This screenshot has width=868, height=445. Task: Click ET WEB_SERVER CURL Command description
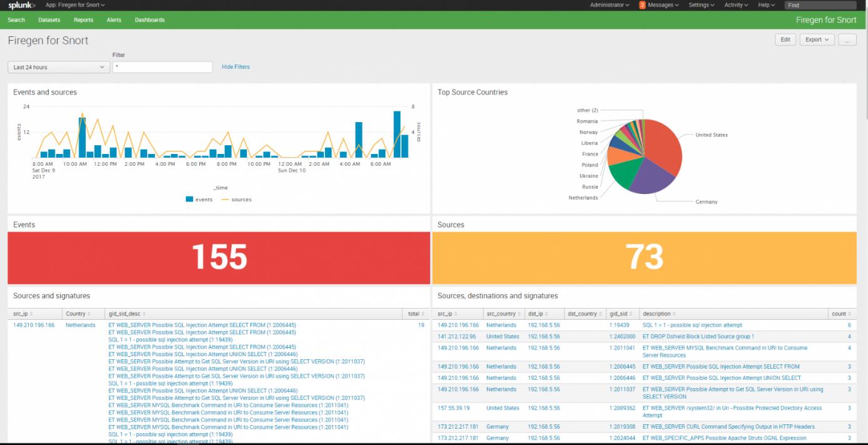pos(728,427)
